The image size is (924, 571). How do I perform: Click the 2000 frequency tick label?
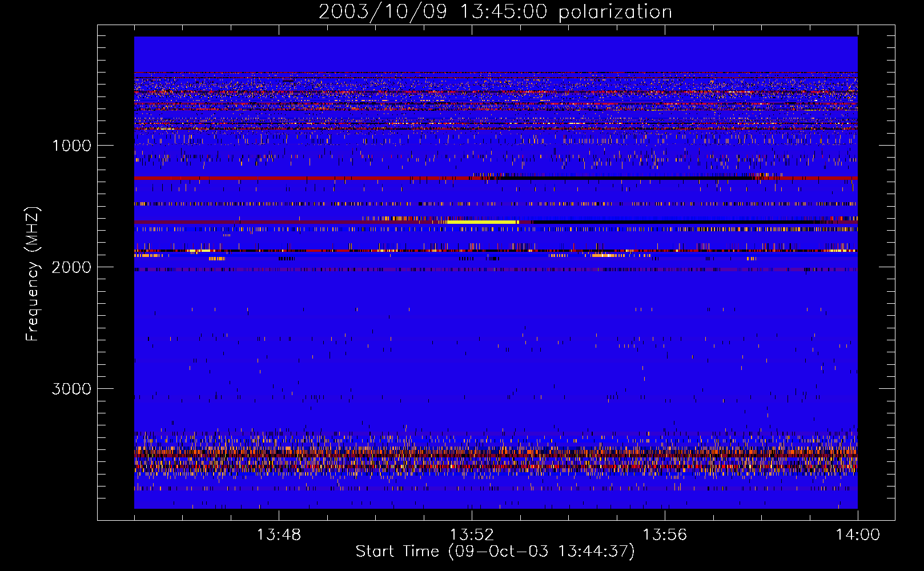click(x=71, y=267)
